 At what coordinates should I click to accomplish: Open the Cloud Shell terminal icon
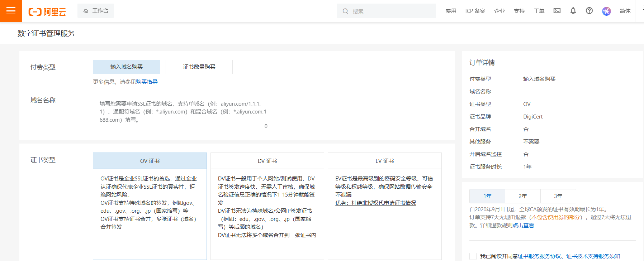pos(557,11)
